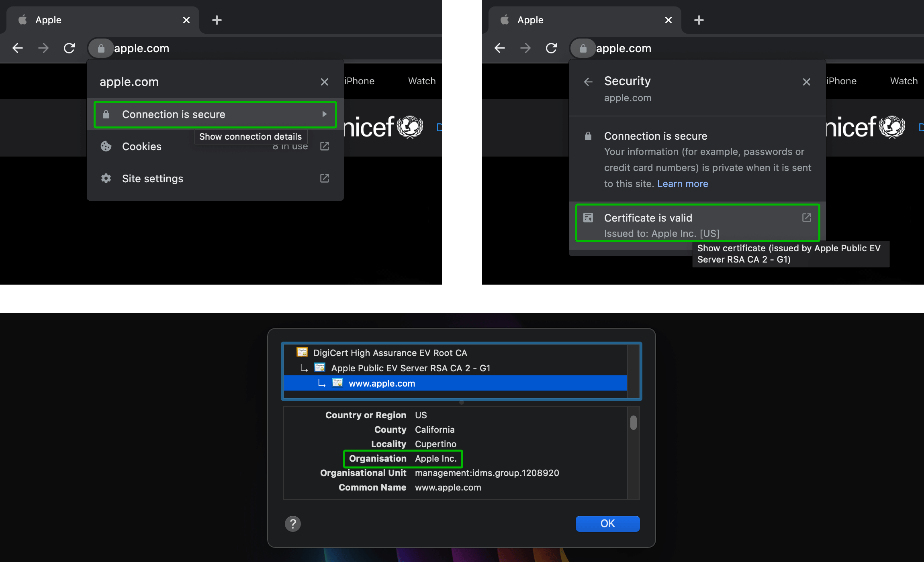924x562 pixels.
Task: Click forward arrow in right browser window
Action: pyautogui.click(x=525, y=48)
